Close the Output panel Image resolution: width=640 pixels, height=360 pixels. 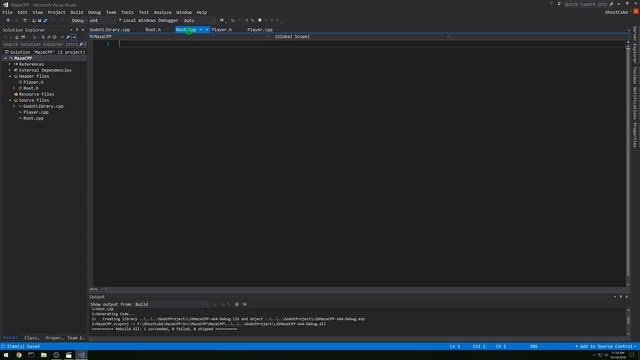(x=627, y=297)
